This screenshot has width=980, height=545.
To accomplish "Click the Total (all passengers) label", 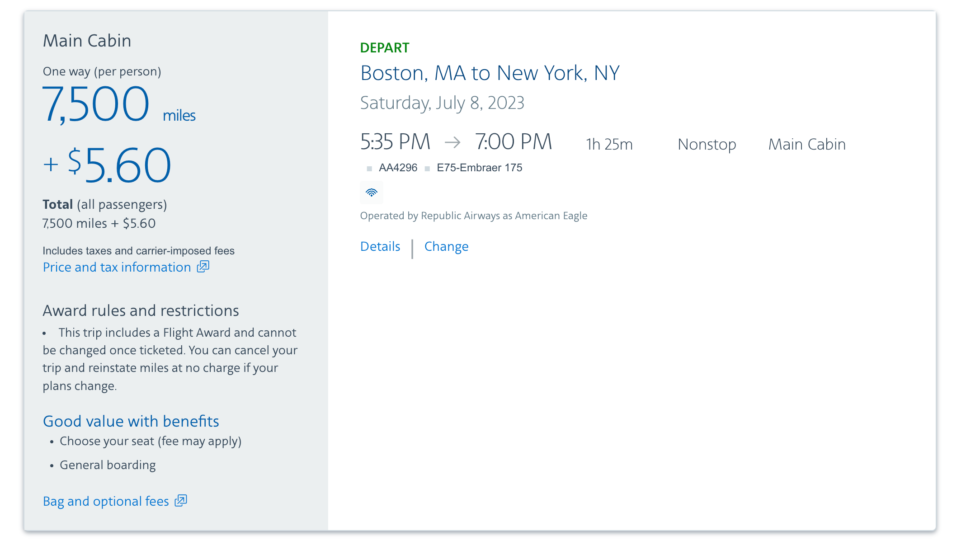I will click(105, 205).
